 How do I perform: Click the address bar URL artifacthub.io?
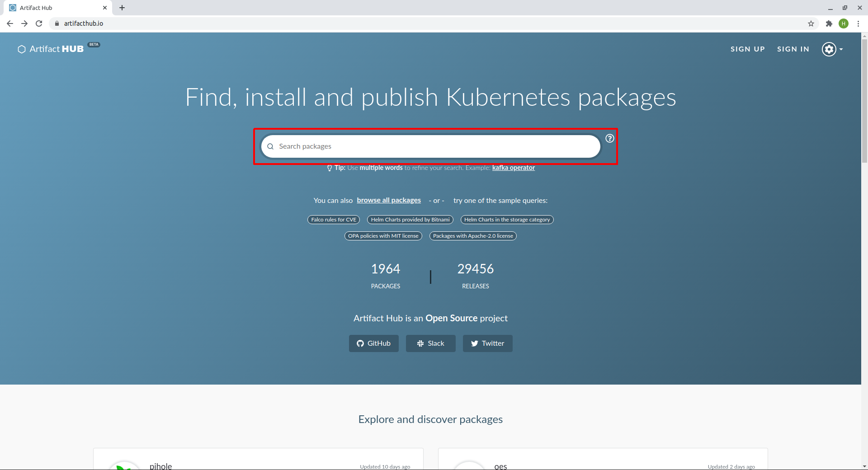(84, 23)
